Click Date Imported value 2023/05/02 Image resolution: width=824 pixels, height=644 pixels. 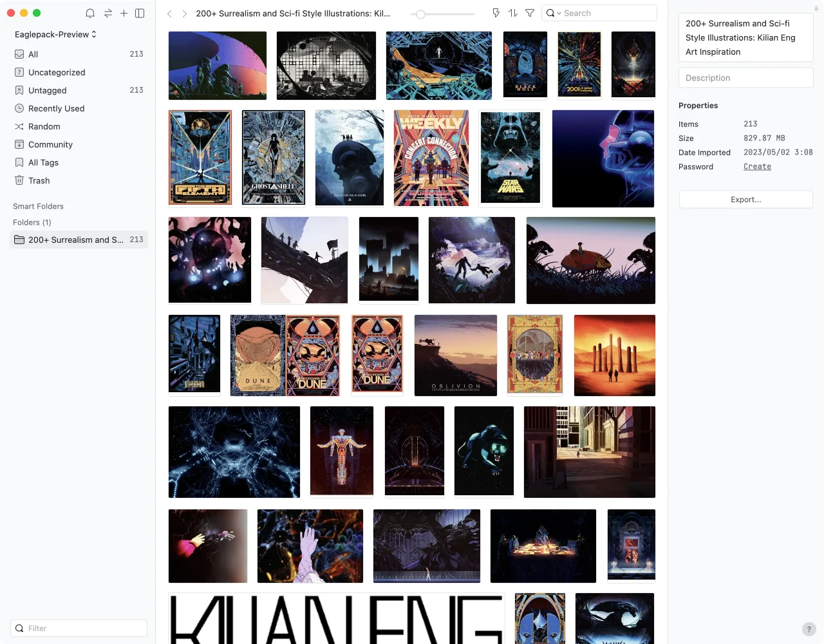778,152
